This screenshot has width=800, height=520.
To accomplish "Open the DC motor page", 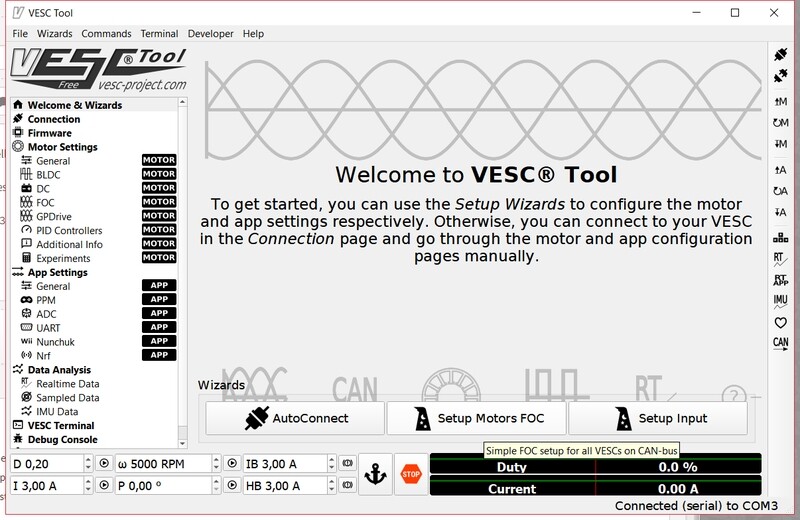I will [94, 188].
